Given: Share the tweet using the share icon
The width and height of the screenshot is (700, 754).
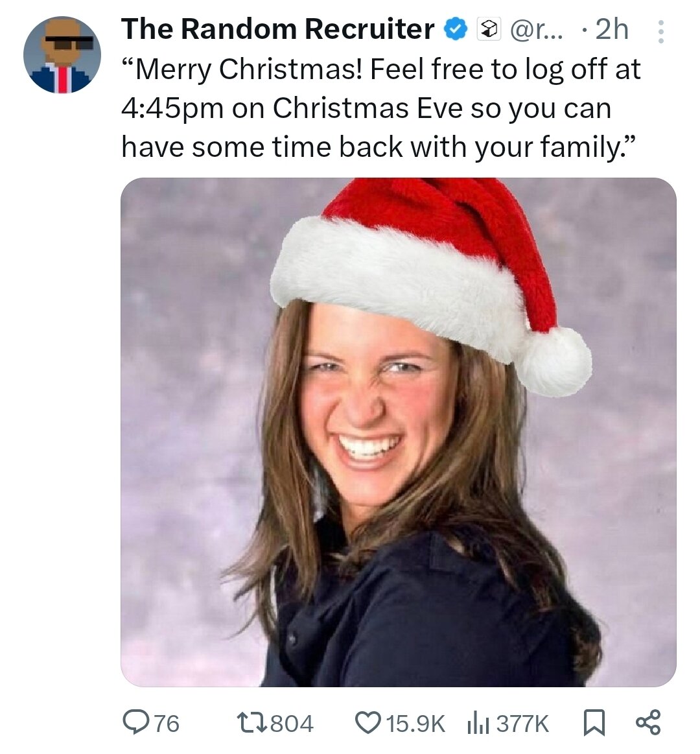Looking at the screenshot, I should (647, 723).
